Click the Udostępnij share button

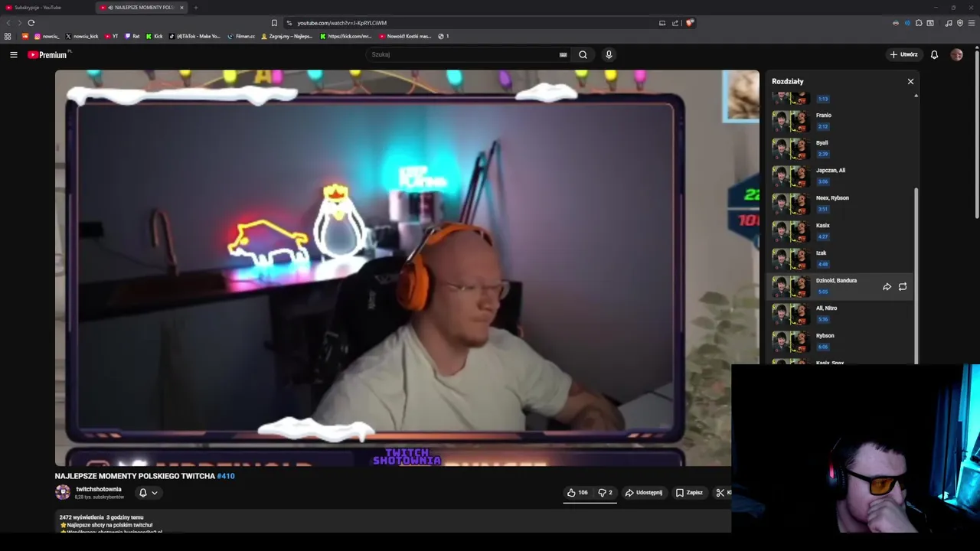pos(643,493)
